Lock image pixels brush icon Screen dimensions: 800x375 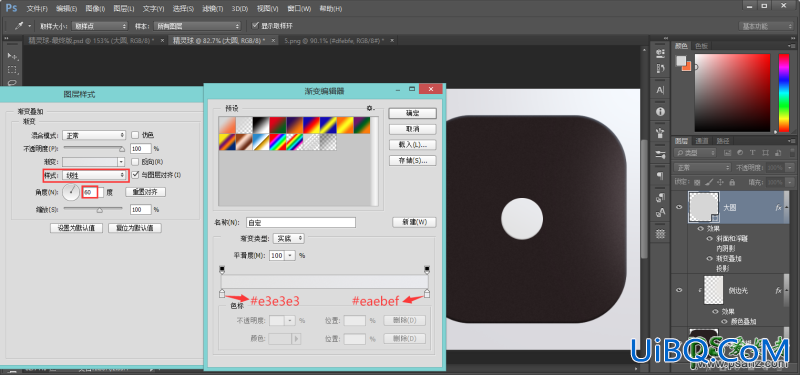709,182
